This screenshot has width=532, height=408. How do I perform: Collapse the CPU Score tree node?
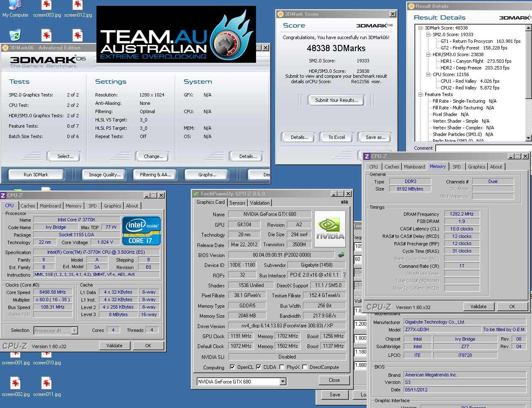(x=429, y=74)
